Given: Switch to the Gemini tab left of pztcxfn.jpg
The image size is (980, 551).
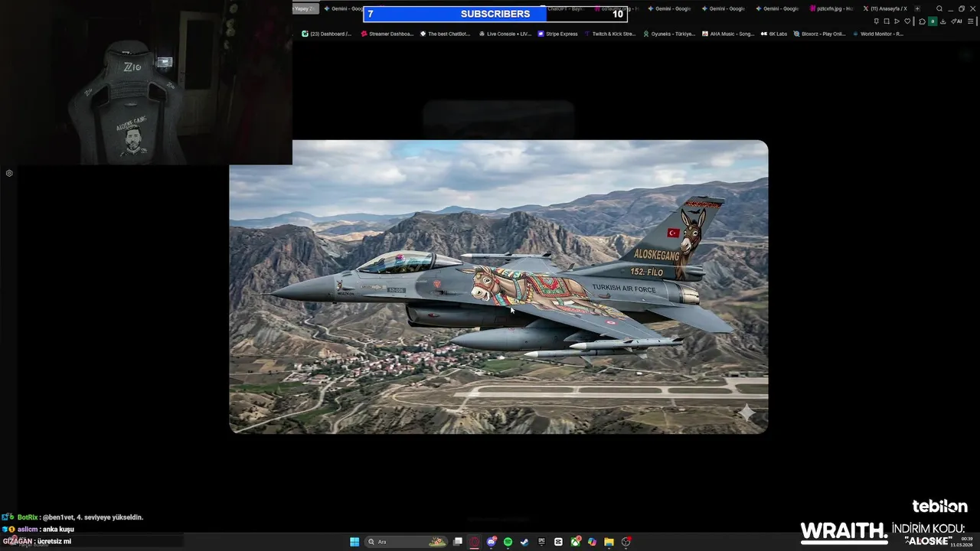Looking at the screenshot, I should [776, 8].
